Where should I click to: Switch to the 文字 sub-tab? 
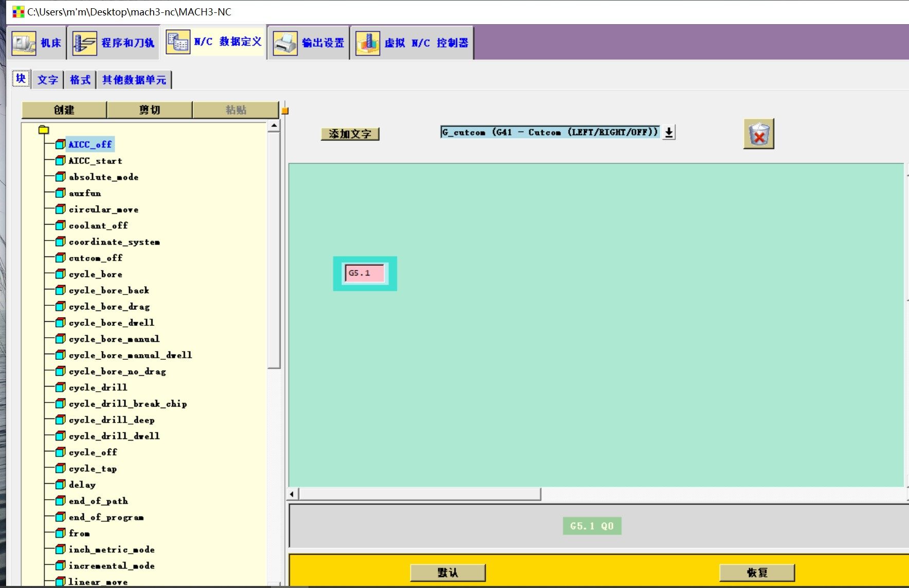[x=48, y=80]
